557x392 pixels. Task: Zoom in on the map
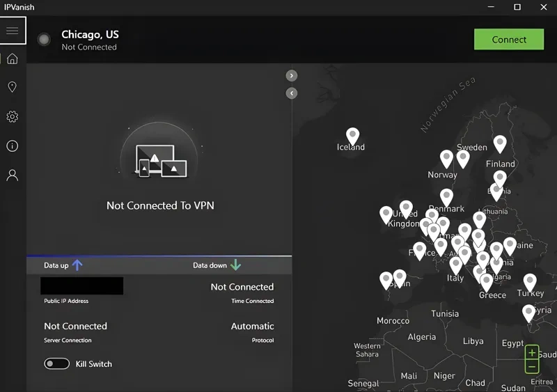click(x=532, y=352)
